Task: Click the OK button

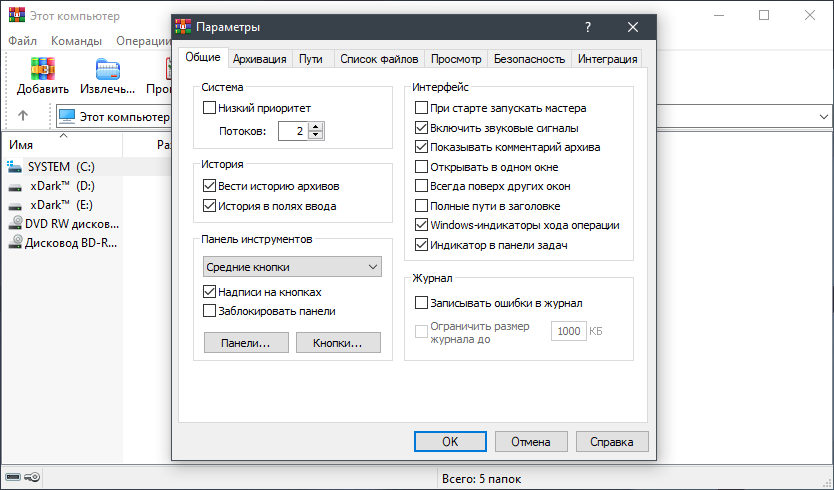Action: (x=450, y=442)
